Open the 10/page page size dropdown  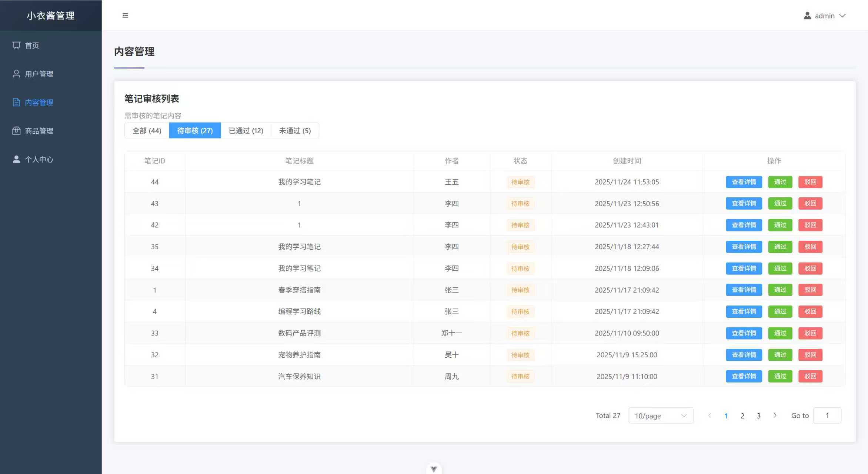coord(661,415)
